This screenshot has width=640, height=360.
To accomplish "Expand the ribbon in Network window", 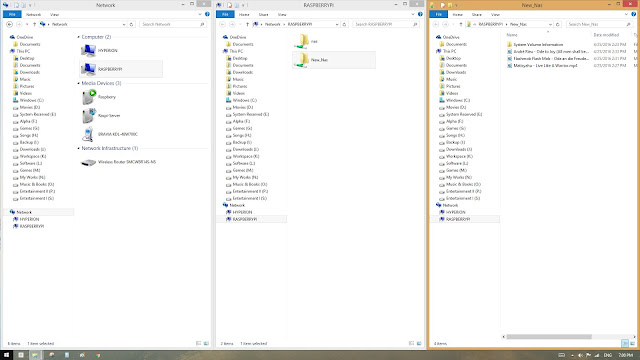I will point(200,14).
